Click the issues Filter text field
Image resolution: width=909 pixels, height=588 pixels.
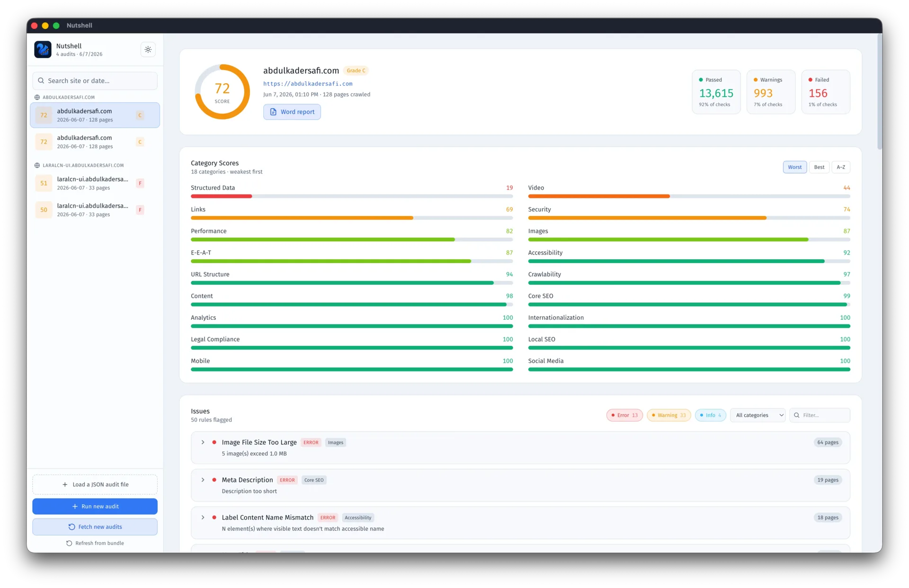tap(820, 415)
